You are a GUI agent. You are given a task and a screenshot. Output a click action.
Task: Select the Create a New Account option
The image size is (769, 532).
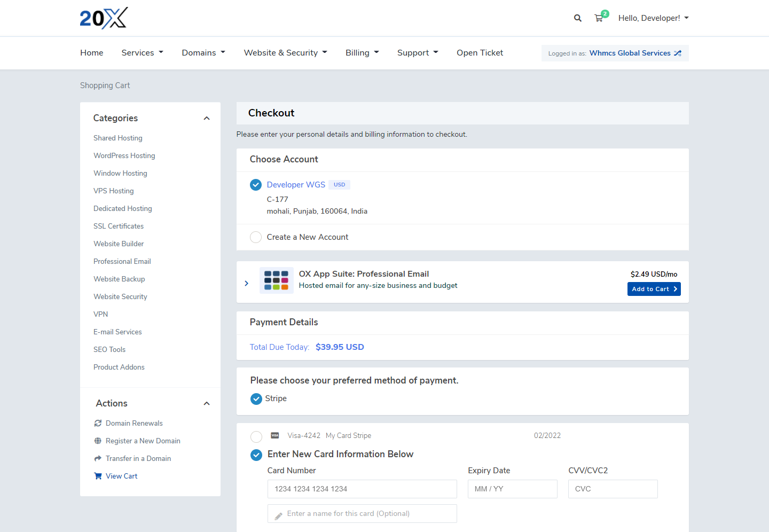tap(256, 237)
